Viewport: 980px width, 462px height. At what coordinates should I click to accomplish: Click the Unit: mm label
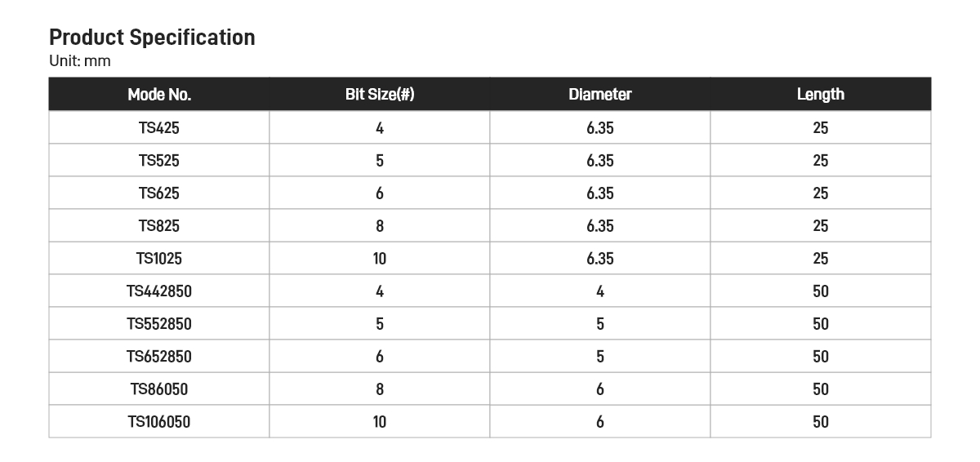coord(80,61)
